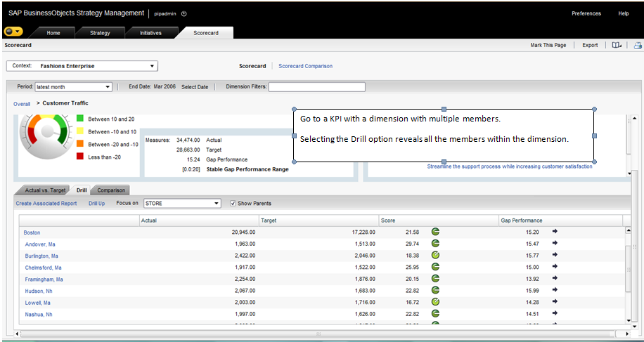Click the Actual column header

pos(199,221)
